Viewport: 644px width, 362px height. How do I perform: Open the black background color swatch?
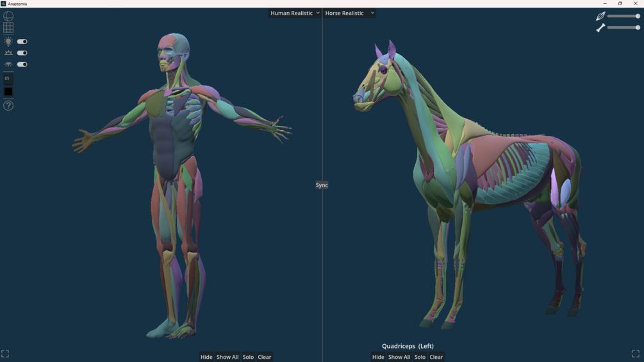pos(8,92)
